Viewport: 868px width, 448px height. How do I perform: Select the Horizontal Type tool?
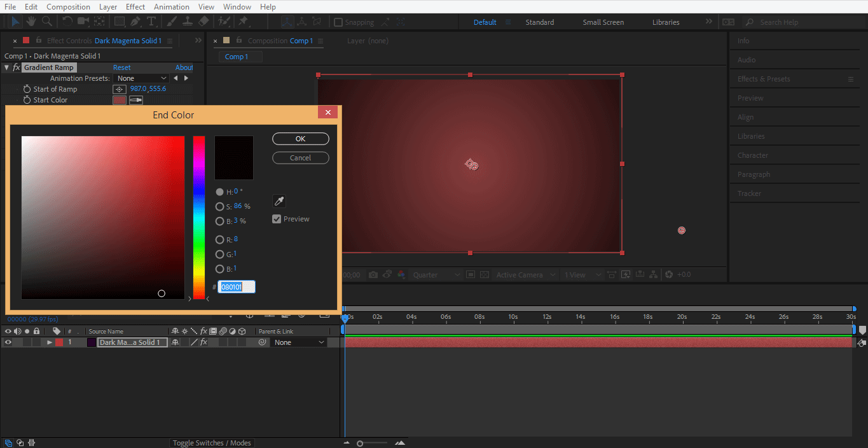coord(151,22)
